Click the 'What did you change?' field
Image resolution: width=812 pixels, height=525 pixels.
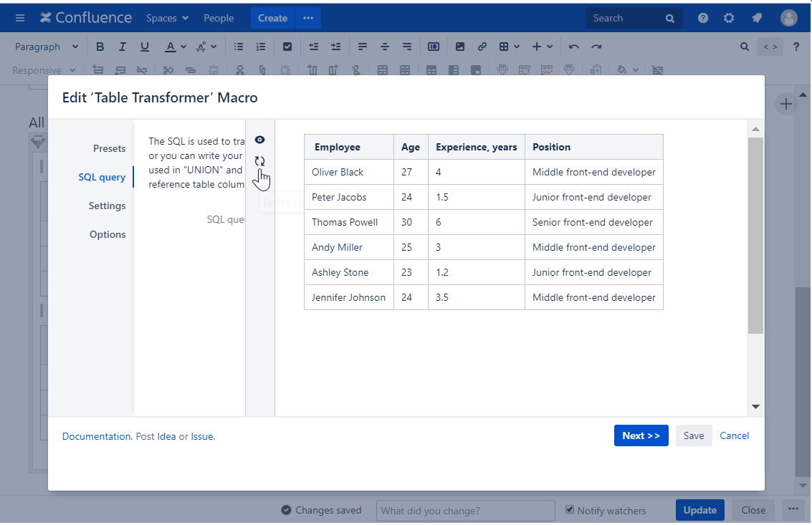465,511
